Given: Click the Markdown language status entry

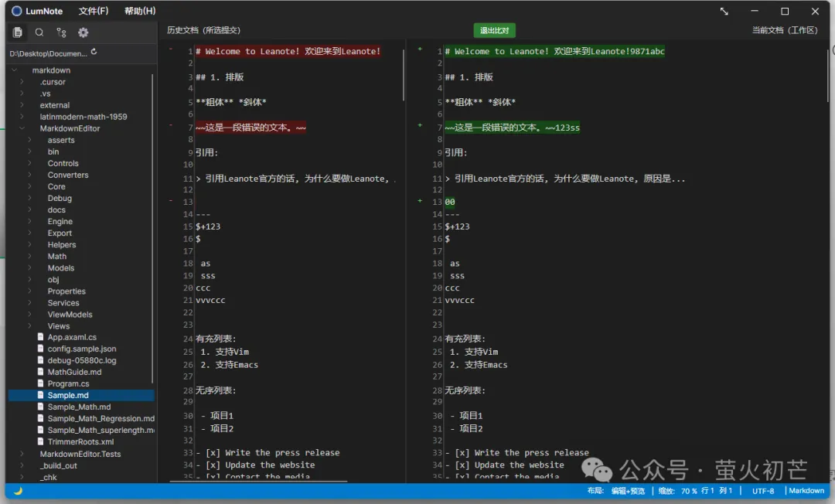Looking at the screenshot, I should (x=806, y=491).
